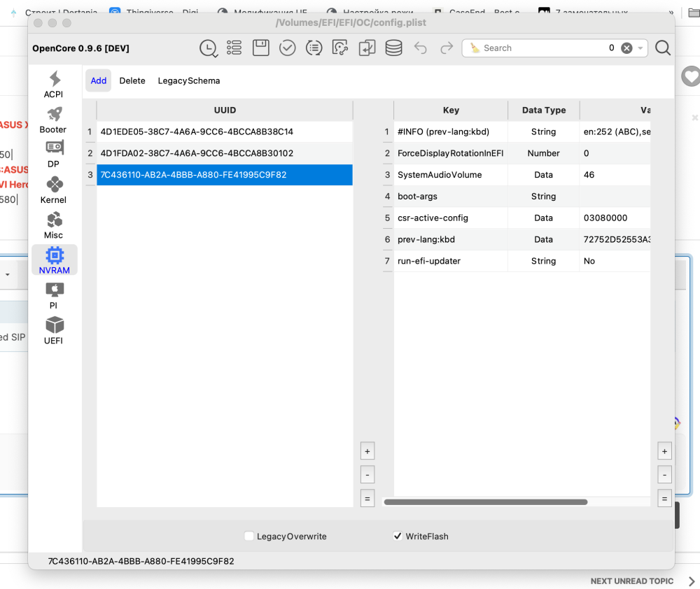Click the list view toolbar icon

pos(234,48)
